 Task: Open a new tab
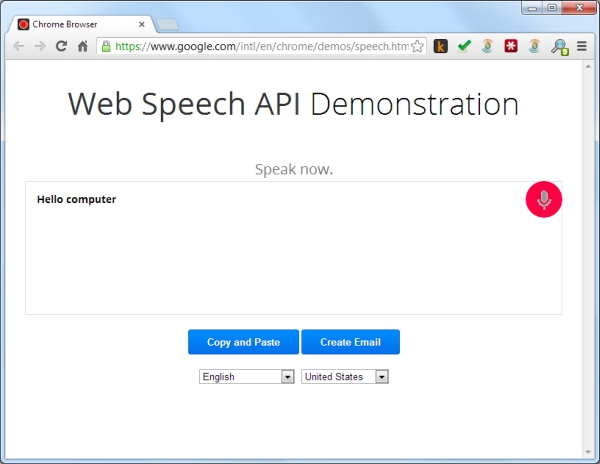pos(167,24)
